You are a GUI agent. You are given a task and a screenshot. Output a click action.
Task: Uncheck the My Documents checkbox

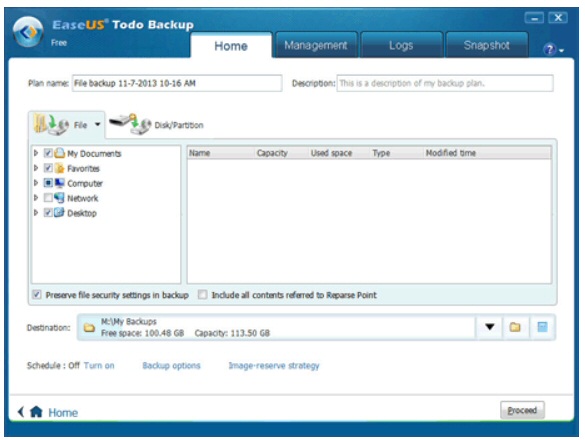(48, 153)
